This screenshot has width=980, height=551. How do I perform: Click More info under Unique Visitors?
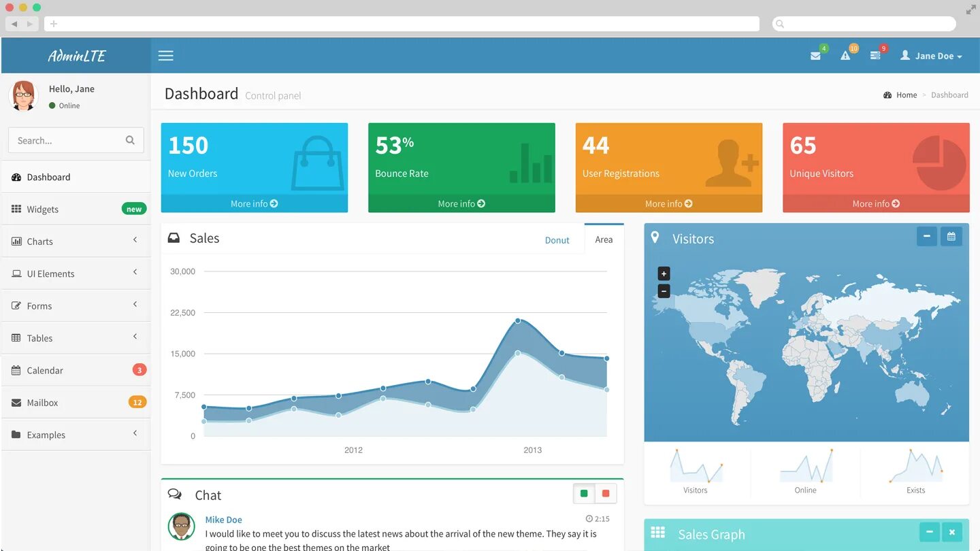(x=876, y=203)
